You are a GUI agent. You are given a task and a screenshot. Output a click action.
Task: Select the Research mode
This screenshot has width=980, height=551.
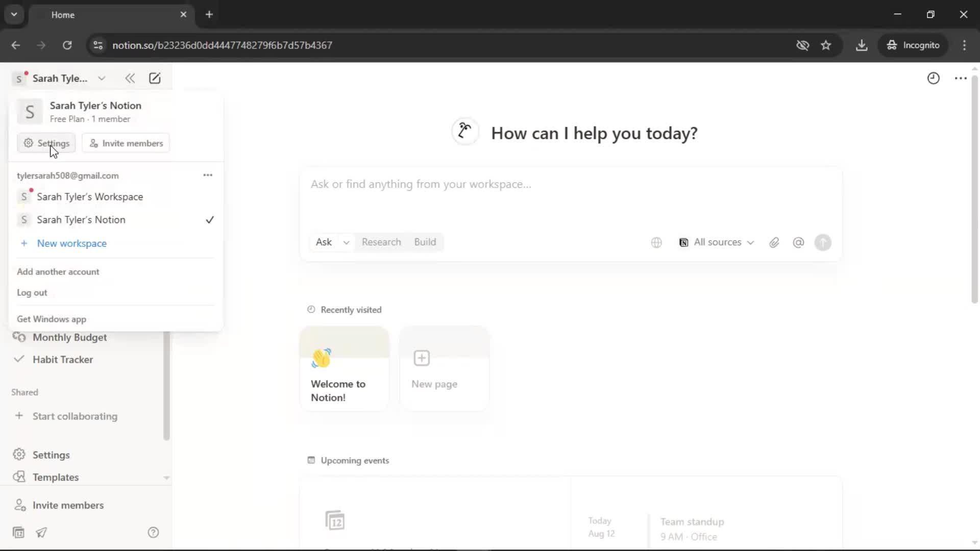(381, 242)
